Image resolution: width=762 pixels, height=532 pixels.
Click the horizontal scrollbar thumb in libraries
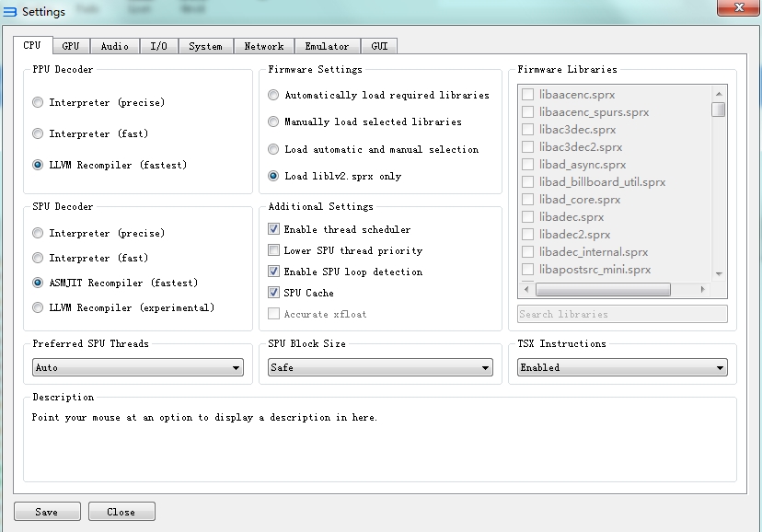pos(603,290)
